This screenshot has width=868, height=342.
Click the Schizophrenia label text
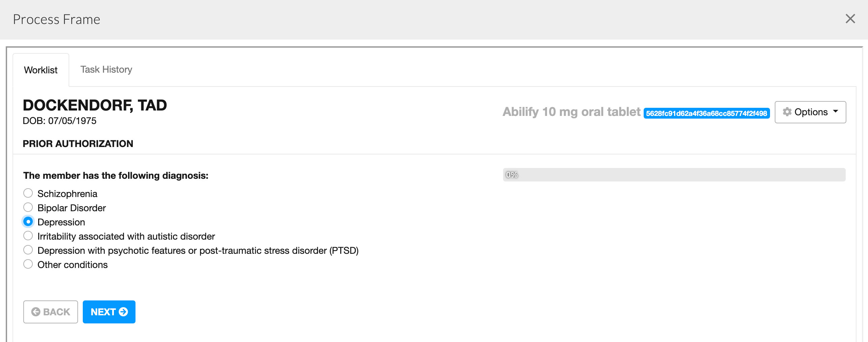[x=67, y=194]
